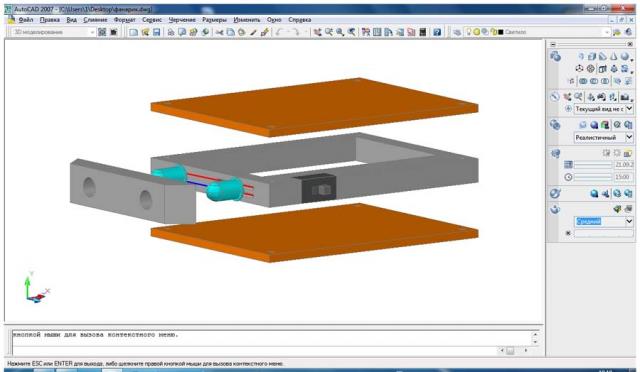Click the 3D Move gizmo icon
640x372 pixels.
click(x=579, y=69)
